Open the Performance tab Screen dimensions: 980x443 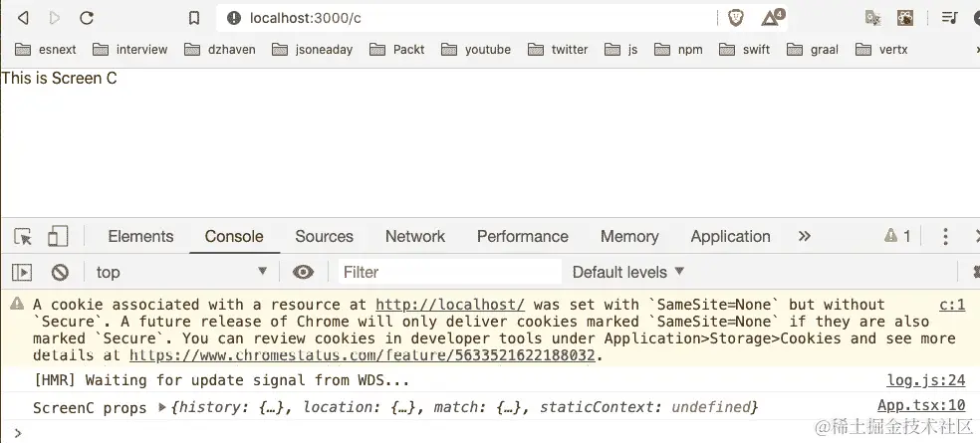pos(523,236)
